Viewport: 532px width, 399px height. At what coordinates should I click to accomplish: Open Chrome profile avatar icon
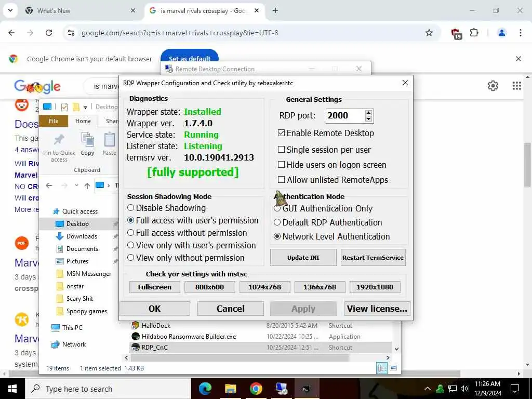[501, 33]
